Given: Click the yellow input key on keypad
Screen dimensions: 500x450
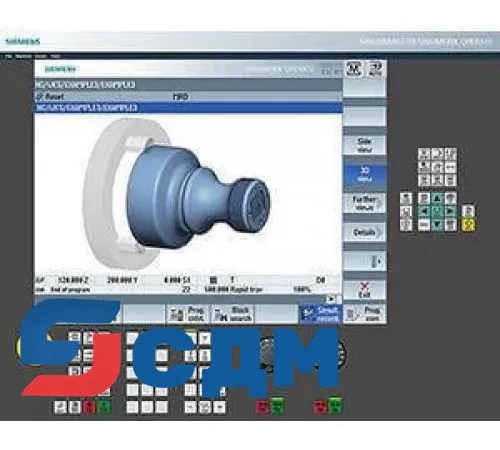Looking at the screenshot, I should [468, 225].
